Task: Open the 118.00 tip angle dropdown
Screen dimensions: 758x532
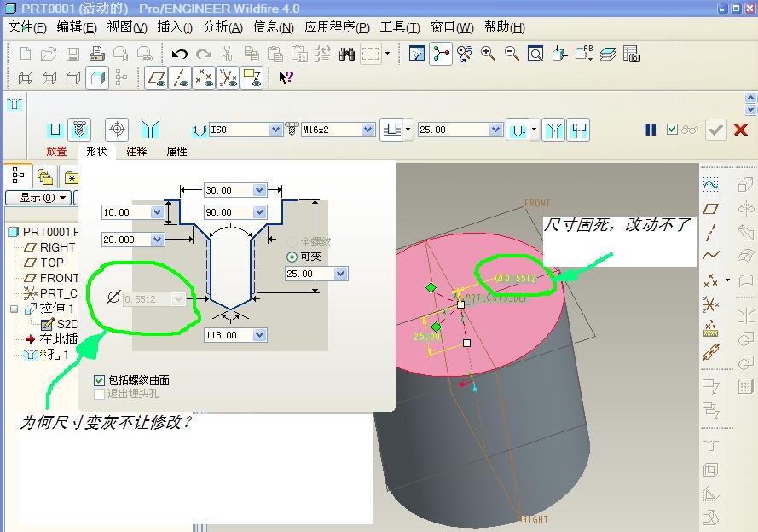Action: pos(259,335)
